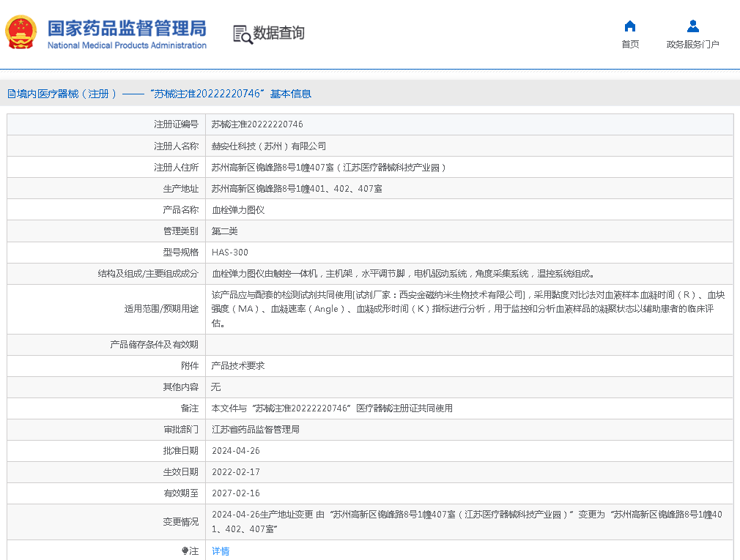Click the 数据查询 document-search icon

click(x=242, y=34)
